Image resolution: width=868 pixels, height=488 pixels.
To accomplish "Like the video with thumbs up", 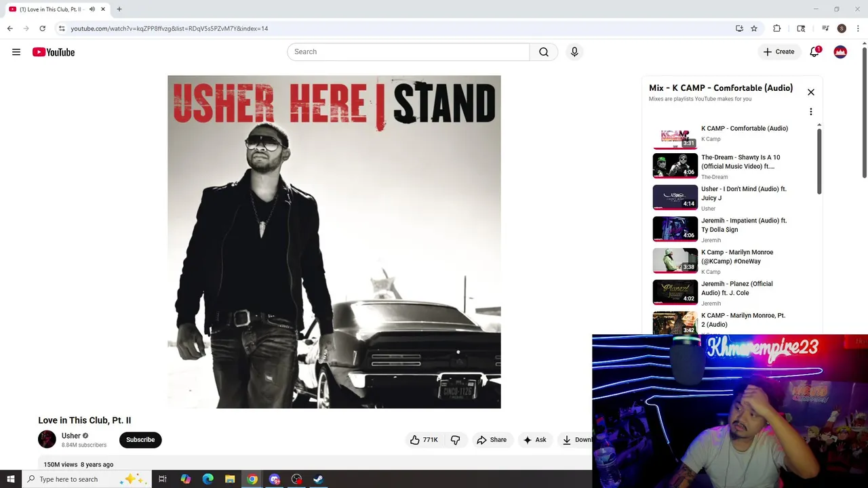I will pyautogui.click(x=424, y=440).
